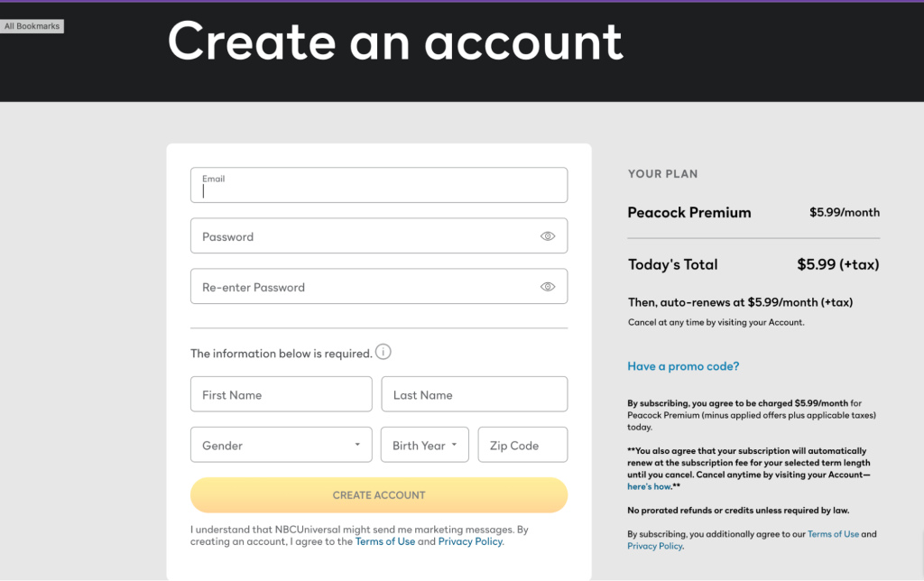Show password in the Password field

pyautogui.click(x=548, y=236)
